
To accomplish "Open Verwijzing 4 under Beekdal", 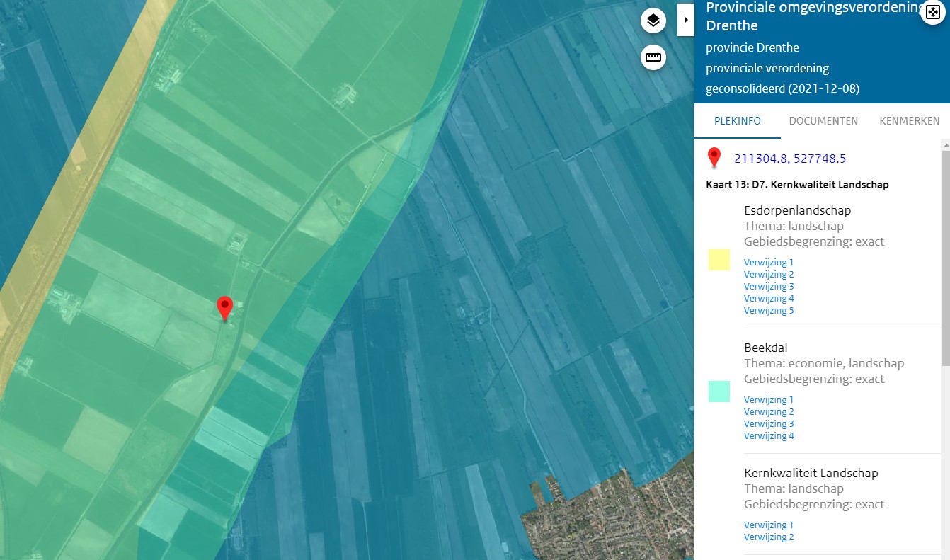I will (x=768, y=436).
